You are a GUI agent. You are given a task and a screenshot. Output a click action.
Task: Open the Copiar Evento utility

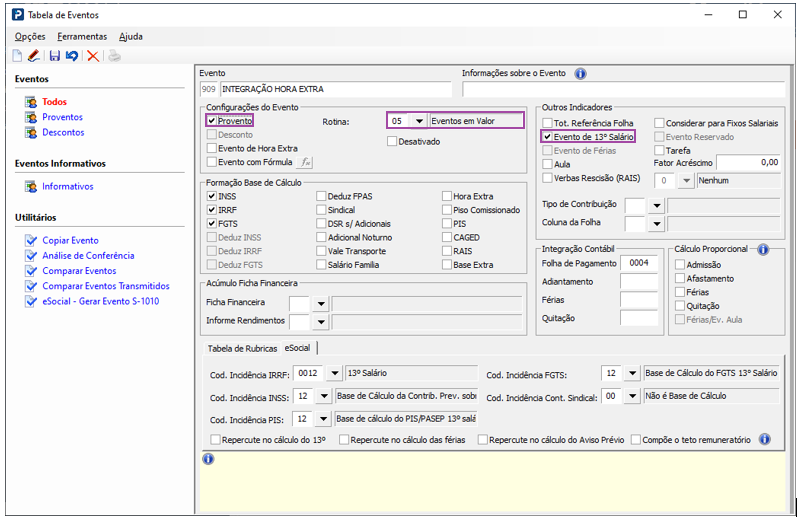(70, 241)
